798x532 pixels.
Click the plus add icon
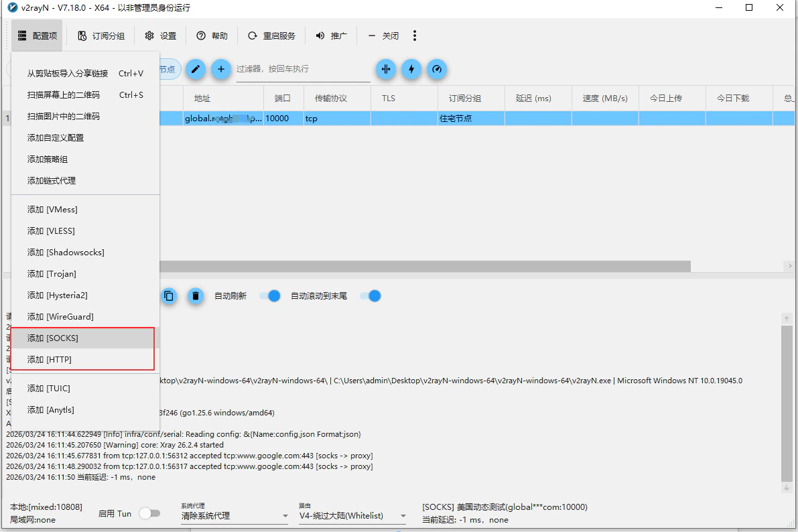click(x=221, y=69)
